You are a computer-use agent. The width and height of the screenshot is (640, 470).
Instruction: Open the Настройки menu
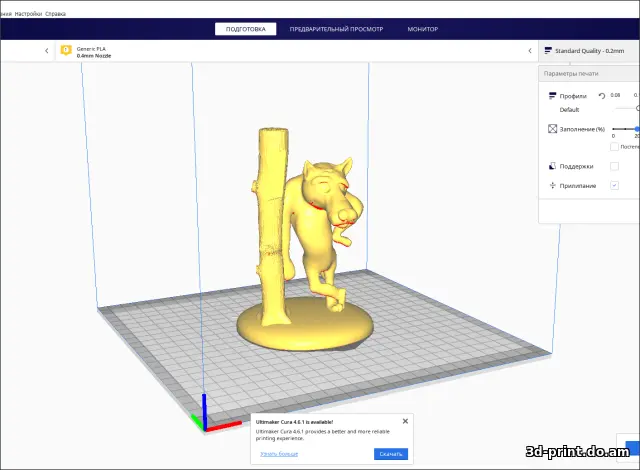coord(28,13)
